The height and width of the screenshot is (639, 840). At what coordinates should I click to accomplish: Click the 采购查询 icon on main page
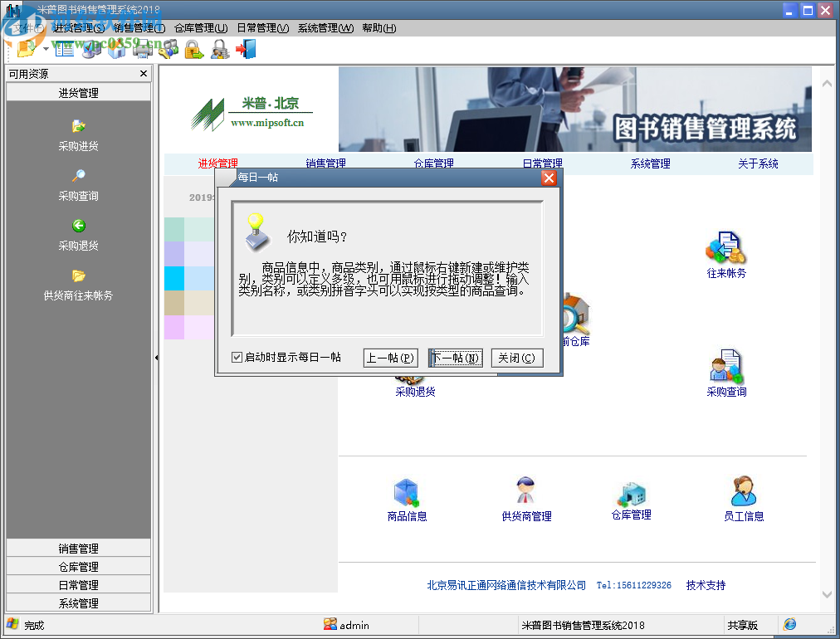pos(726,366)
